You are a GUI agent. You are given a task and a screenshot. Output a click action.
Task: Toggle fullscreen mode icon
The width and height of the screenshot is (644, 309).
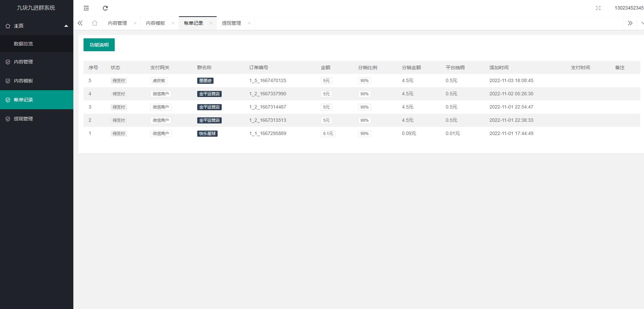tap(598, 8)
